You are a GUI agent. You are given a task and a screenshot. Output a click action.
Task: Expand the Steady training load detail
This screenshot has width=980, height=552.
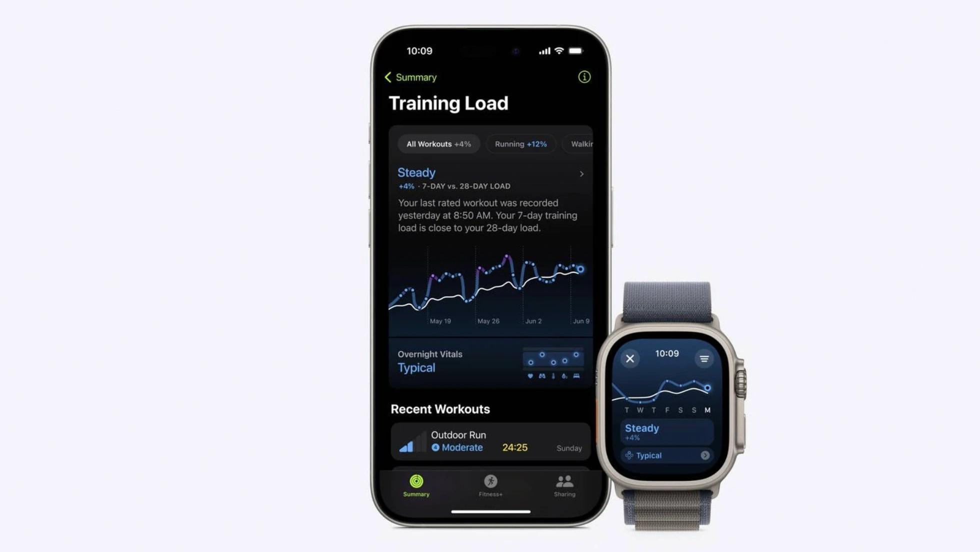(x=581, y=174)
